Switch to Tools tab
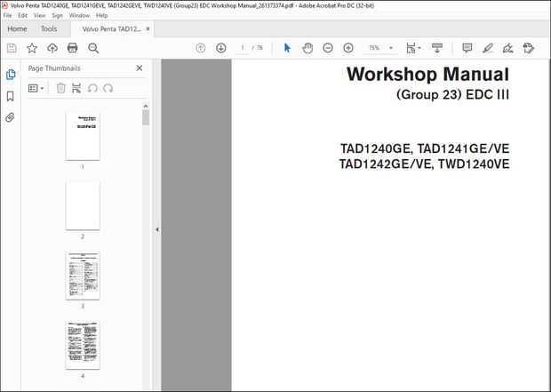This screenshot has width=551, height=392. 49,28
